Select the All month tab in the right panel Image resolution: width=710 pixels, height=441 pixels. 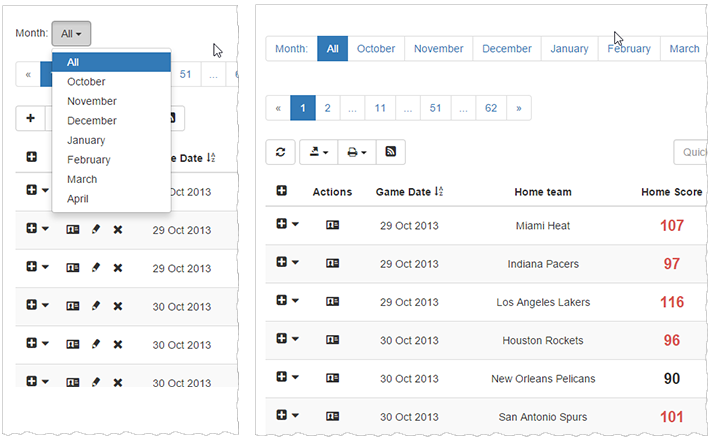tap(332, 48)
